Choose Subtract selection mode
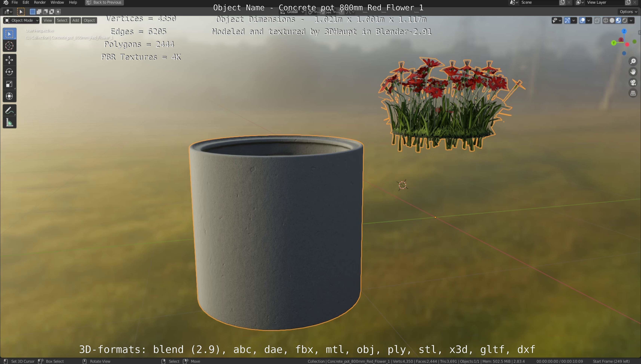The image size is (641, 364). (45, 11)
